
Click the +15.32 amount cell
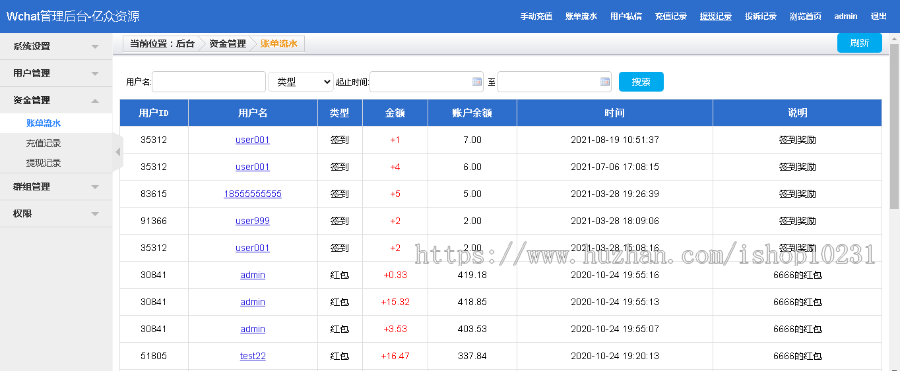point(395,302)
